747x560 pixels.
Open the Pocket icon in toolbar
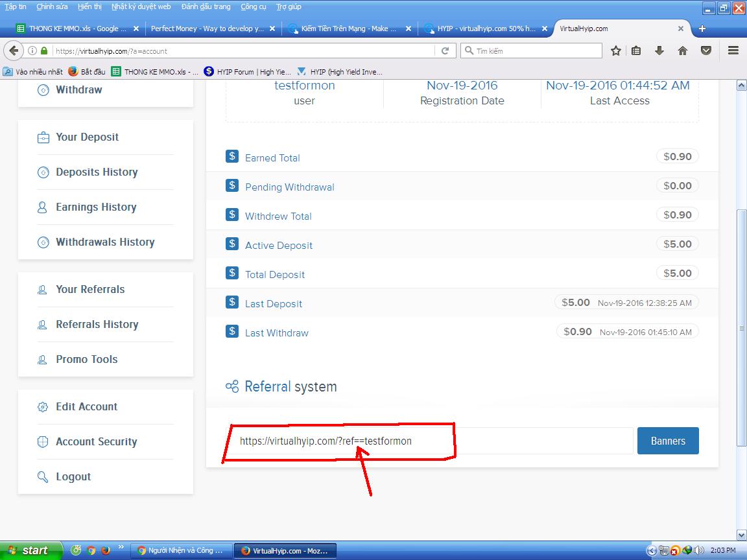(706, 51)
